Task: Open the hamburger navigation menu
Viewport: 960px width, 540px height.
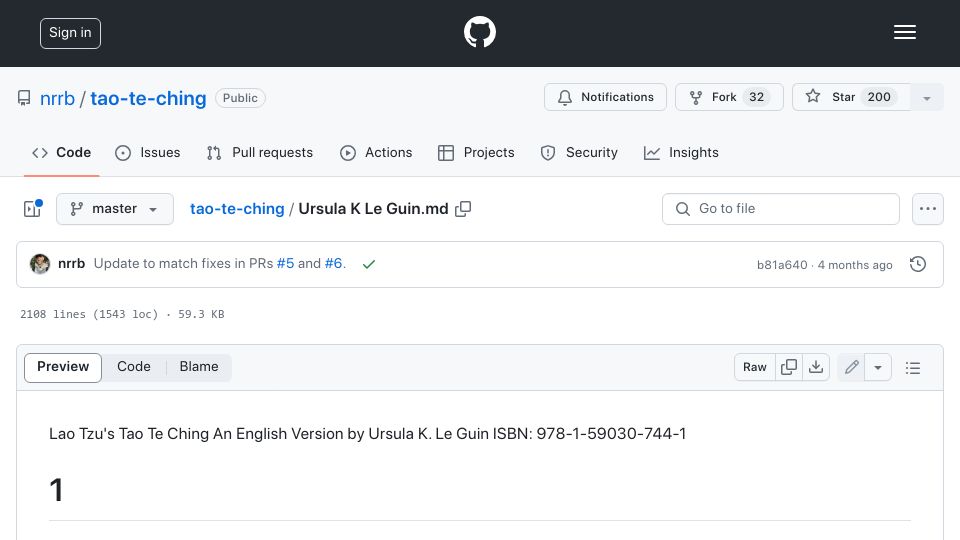Action: click(904, 32)
